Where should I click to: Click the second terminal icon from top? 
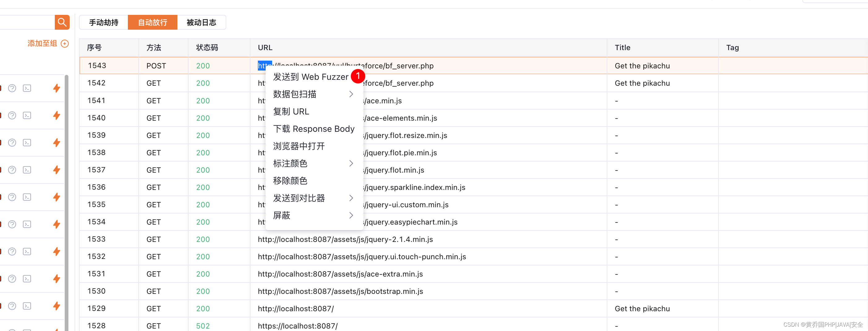coord(27,115)
